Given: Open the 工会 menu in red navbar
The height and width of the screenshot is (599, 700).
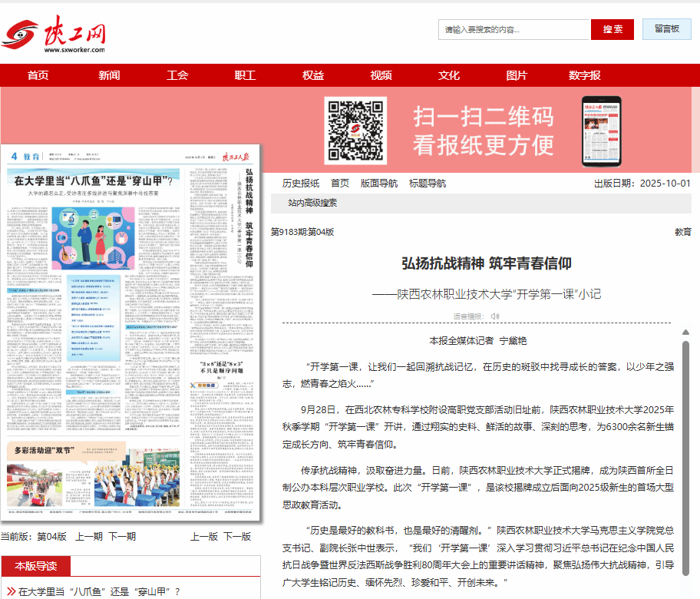Looking at the screenshot, I should [177, 75].
